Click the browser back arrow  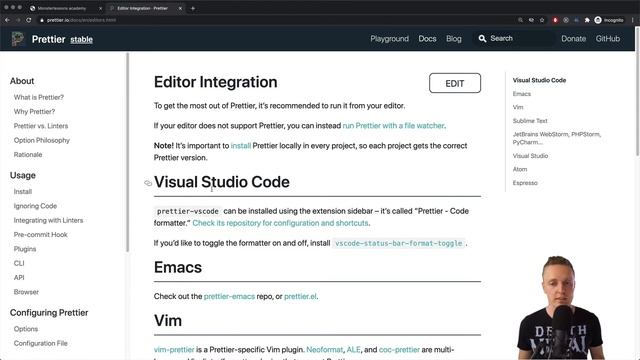pyautogui.click(x=7, y=20)
